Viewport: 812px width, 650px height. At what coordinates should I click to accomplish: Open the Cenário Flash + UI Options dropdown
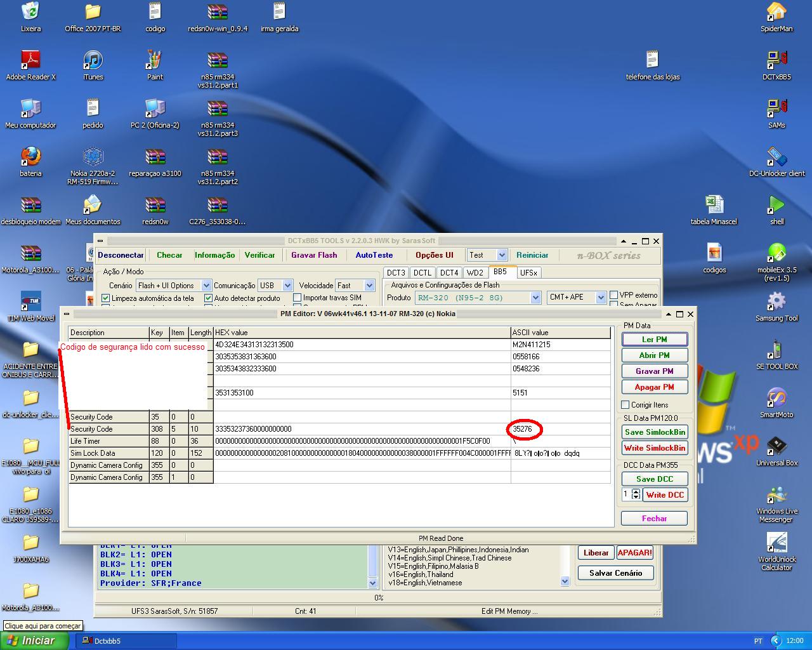tap(206, 286)
